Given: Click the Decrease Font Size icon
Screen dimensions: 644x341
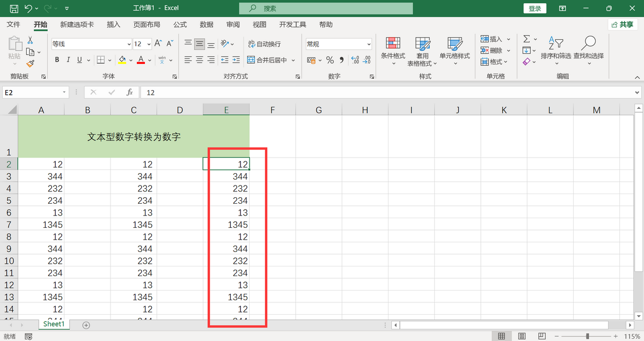Looking at the screenshot, I should [x=170, y=44].
